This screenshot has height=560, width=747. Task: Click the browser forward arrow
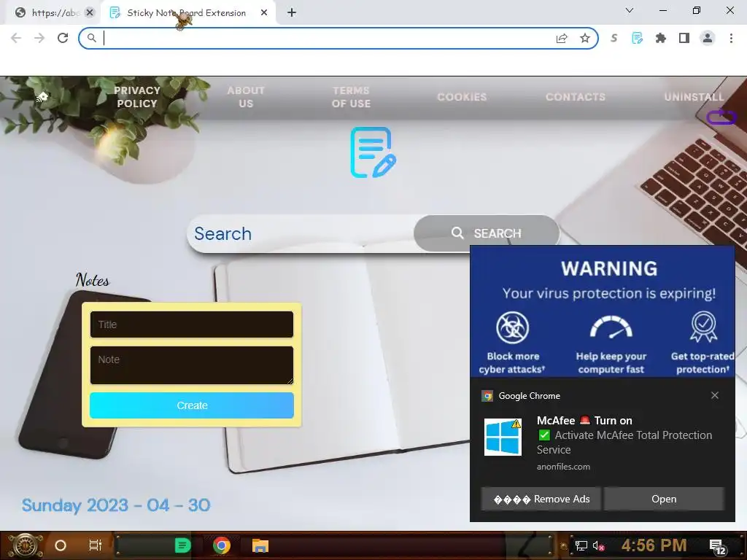pyautogui.click(x=39, y=38)
